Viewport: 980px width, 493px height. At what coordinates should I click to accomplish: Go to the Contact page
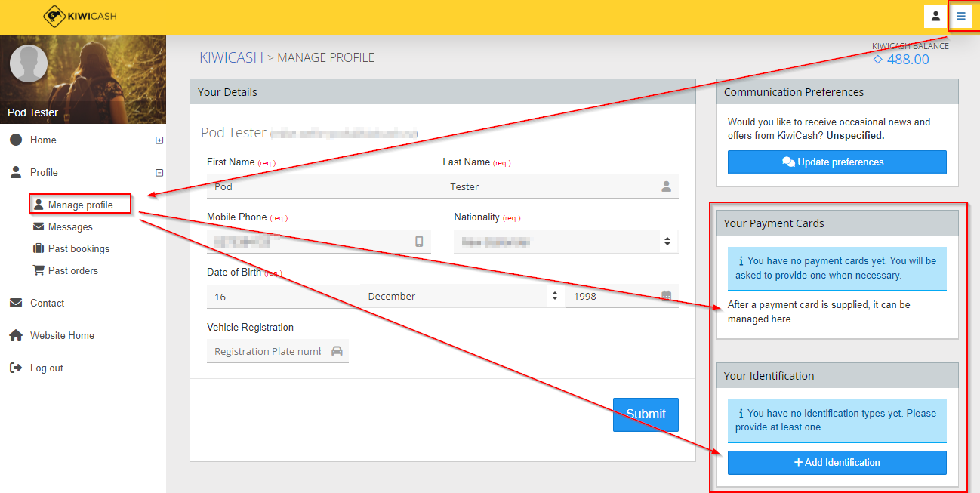pyautogui.click(x=47, y=303)
